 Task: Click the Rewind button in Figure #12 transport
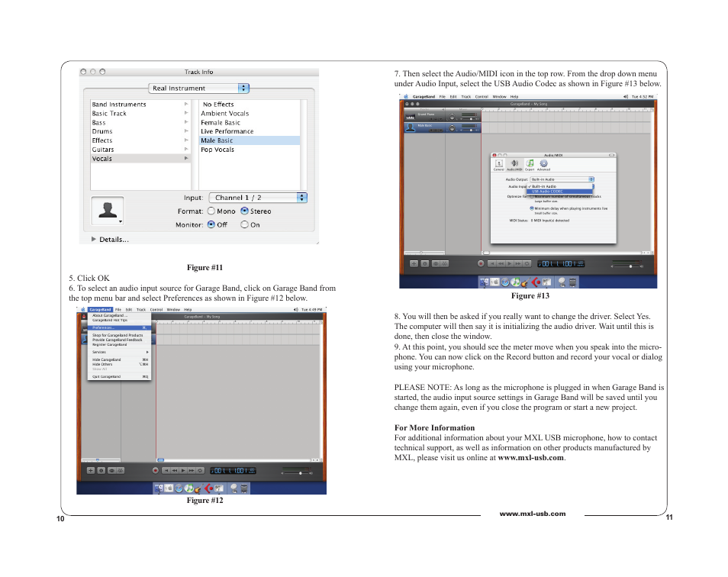tap(175, 470)
